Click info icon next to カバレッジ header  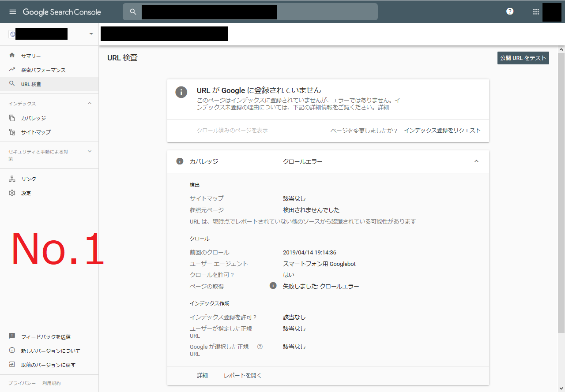(x=180, y=161)
